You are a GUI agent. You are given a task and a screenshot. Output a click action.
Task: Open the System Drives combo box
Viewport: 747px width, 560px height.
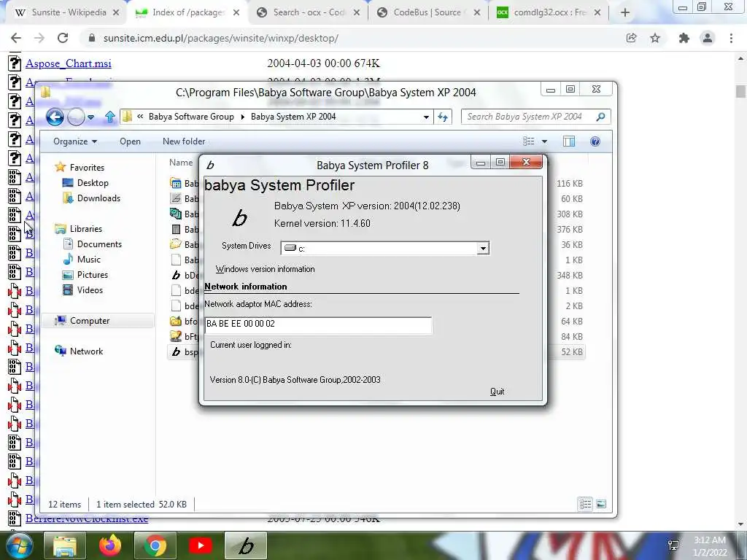385,248
